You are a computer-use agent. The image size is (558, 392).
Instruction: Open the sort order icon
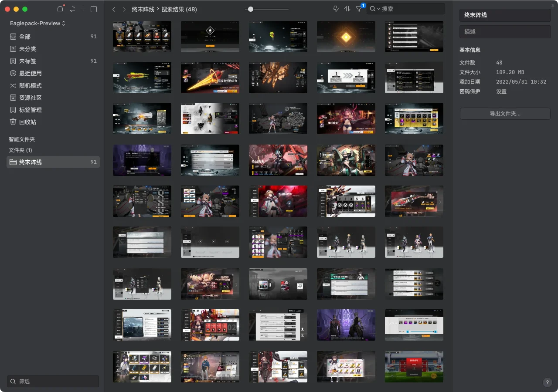(x=347, y=9)
